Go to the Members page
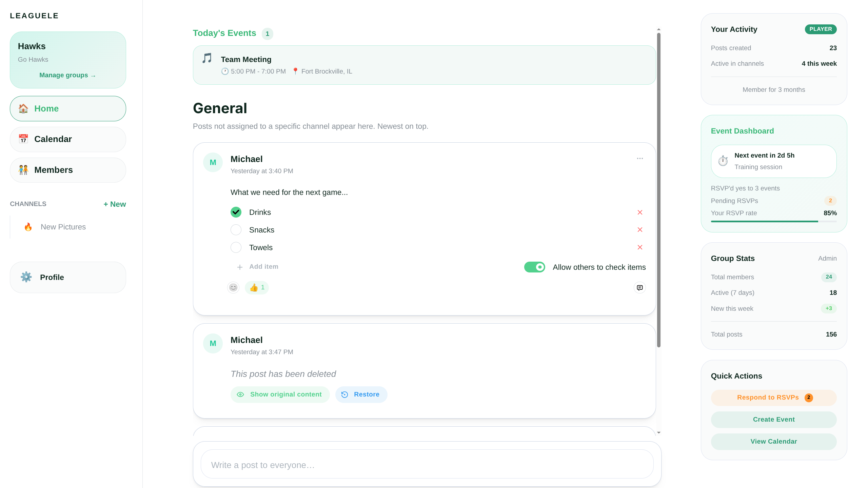 [68, 170]
